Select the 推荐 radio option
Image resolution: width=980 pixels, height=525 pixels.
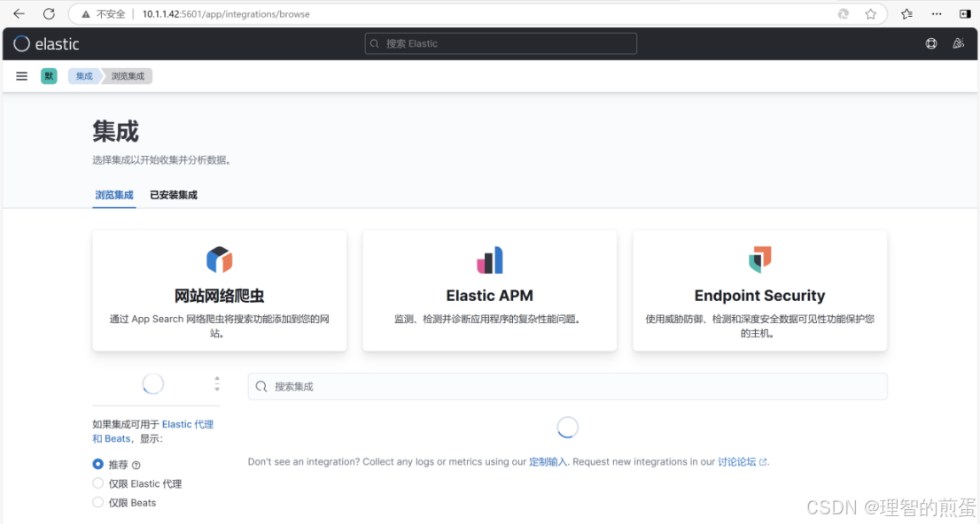(98, 465)
